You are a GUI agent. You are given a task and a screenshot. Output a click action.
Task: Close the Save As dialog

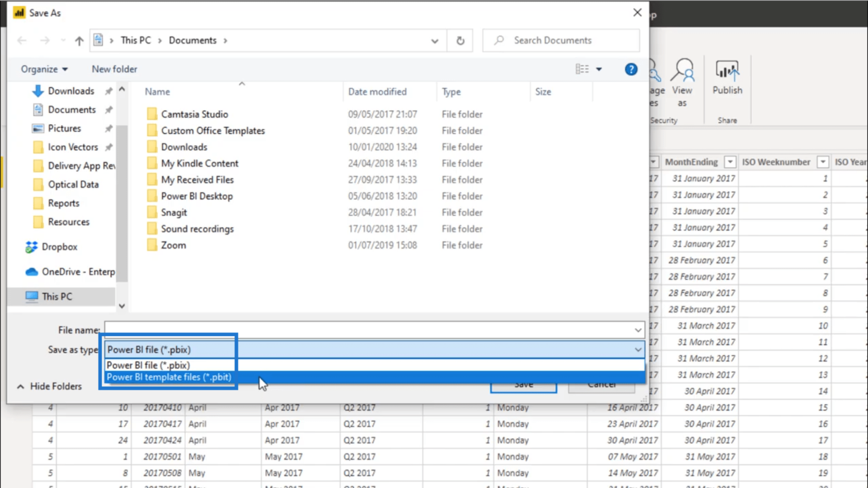tap(637, 12)
